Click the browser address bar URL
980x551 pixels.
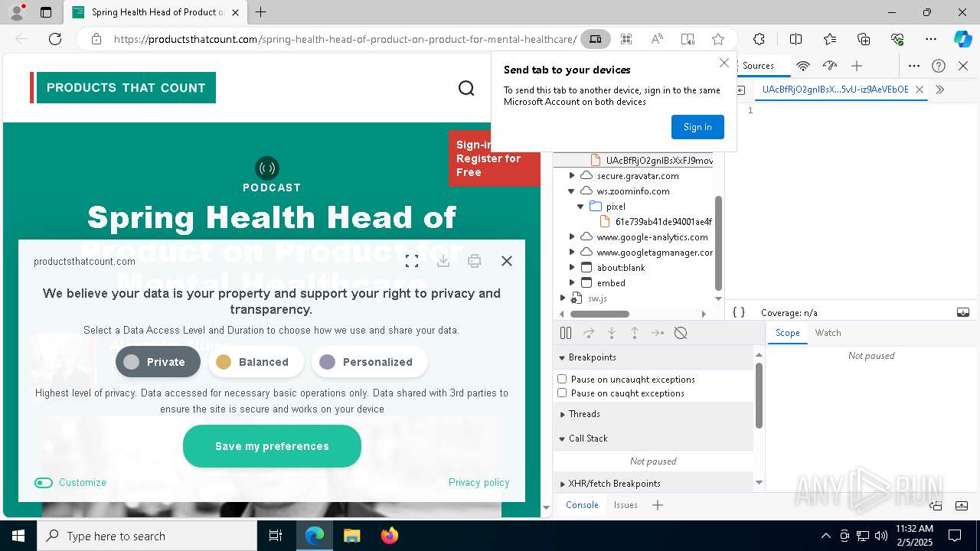[345, 39]
